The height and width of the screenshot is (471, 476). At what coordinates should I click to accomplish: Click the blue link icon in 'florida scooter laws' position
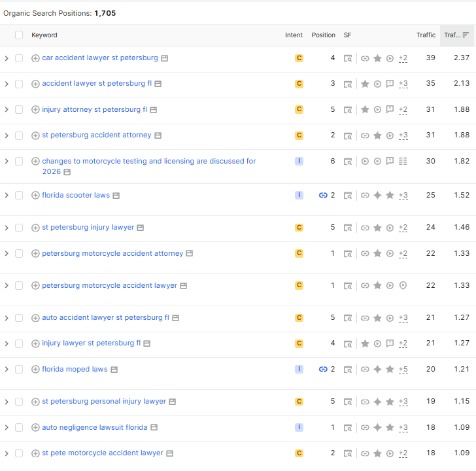pos(323,195)
